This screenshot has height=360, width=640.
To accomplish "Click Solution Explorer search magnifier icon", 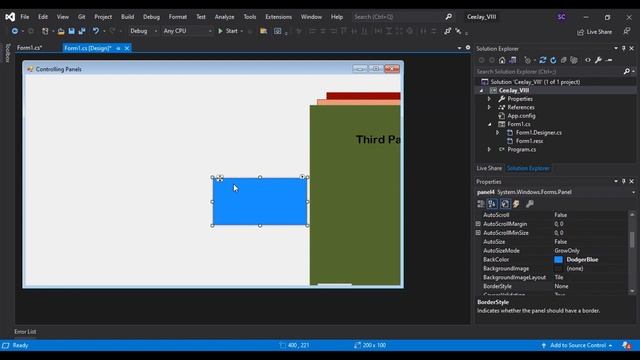I will click(627, 71).
